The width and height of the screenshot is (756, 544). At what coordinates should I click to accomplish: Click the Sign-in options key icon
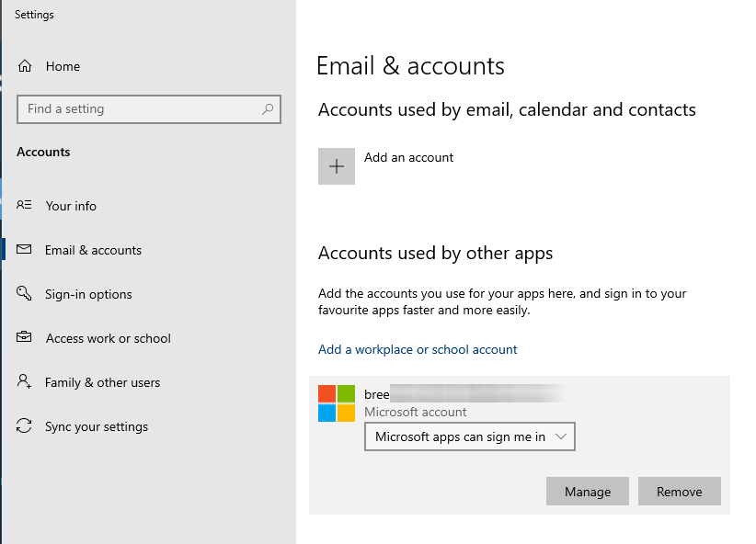(24, 293)
